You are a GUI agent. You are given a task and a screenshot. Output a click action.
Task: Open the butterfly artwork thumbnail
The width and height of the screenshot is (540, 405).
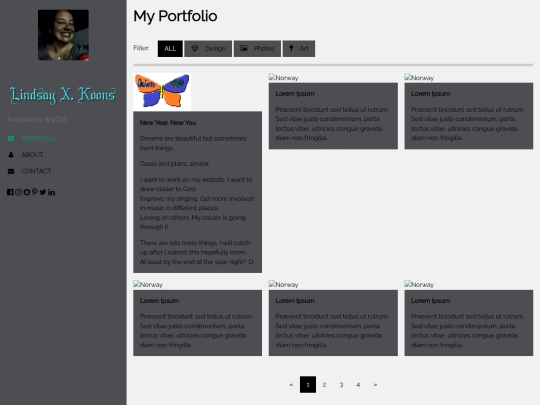(x=162, y=92)
